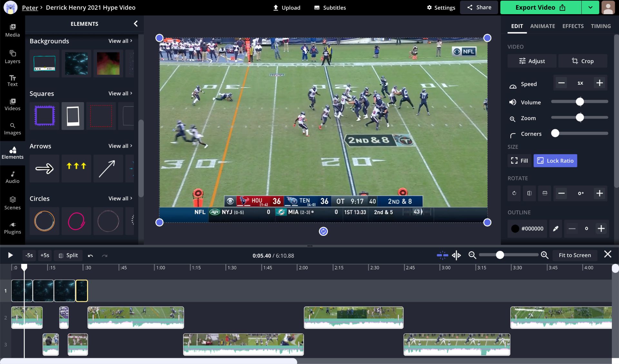Open the Plugins sidebar panel
Image resolution: width=619 pixels, height=364 pixels.
[x=12, y=228]
